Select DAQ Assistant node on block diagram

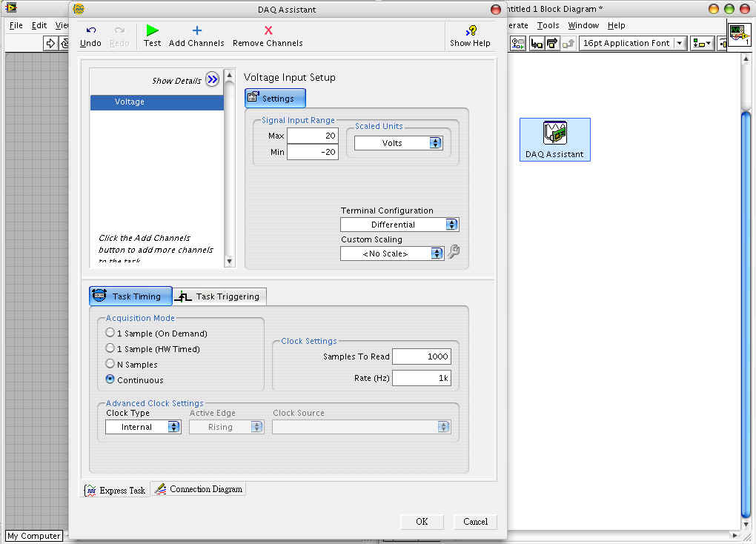click(x=554, y=139)
